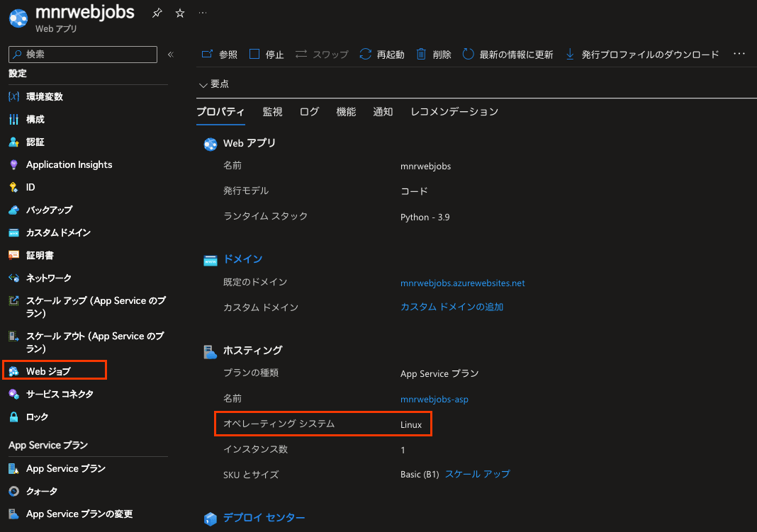Click the Web アプリ section icon
Viewport: 757px width, 532px height.
click(211, 145)
